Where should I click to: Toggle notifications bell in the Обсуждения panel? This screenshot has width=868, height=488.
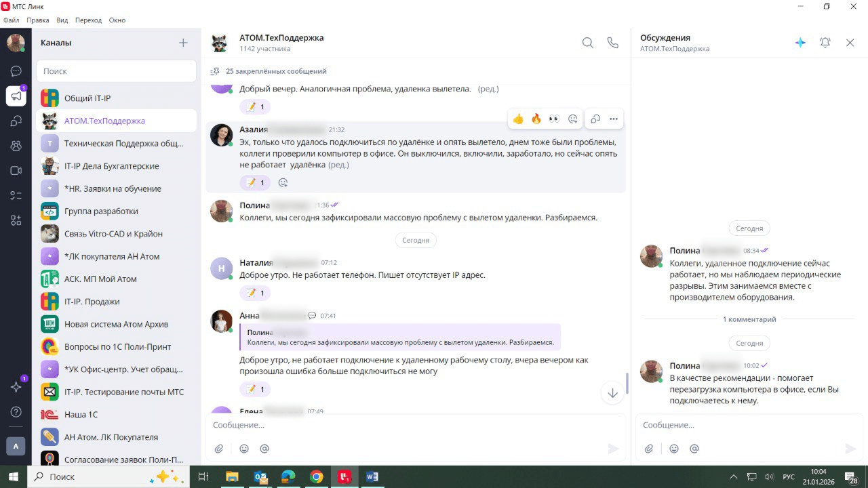pyautogui.click(x=825, y=43)
